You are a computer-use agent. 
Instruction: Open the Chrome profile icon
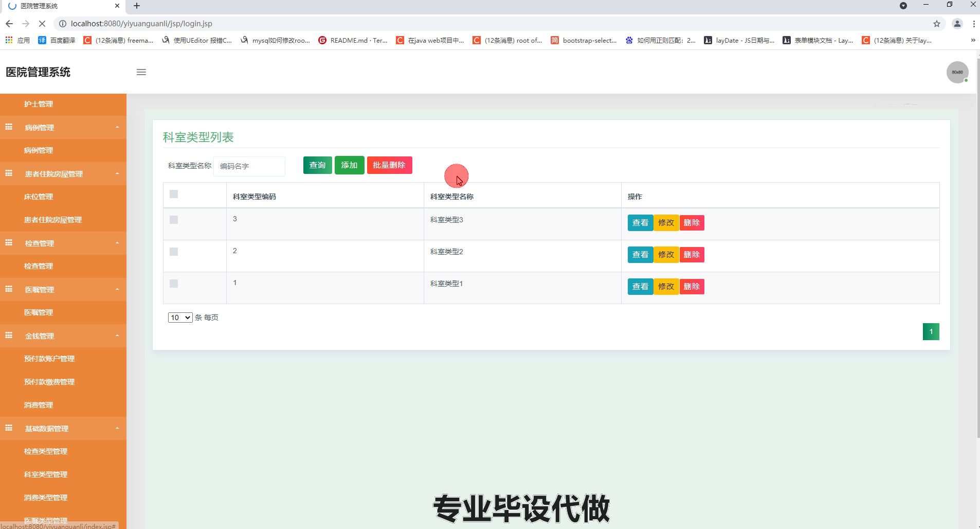click(957, 24)
